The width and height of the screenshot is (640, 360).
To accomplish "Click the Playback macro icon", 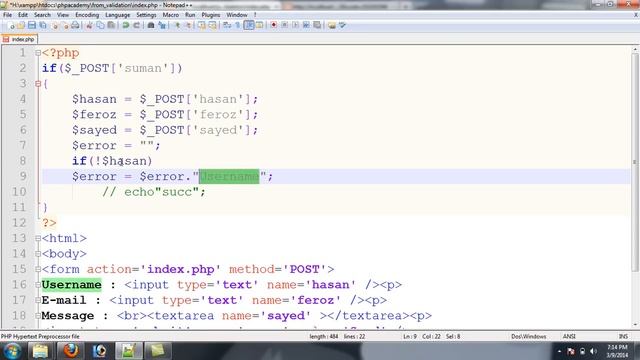I will coord(295,25).
